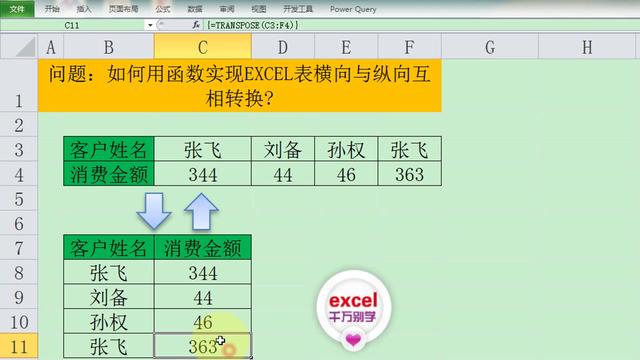
Task: Switch to the 插入 ribbon tab
Action: pyautogui.click(x=84, y=9)
